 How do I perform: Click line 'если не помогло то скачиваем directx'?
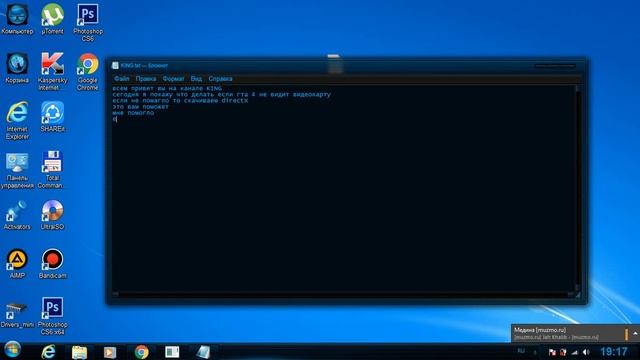tap(180, 100)
